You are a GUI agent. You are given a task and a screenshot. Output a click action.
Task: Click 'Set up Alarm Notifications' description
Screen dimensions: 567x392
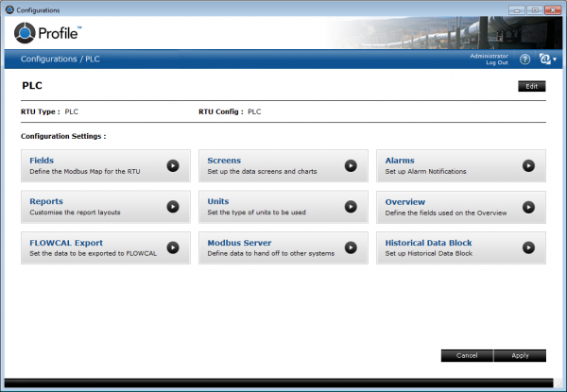[425, 171]
